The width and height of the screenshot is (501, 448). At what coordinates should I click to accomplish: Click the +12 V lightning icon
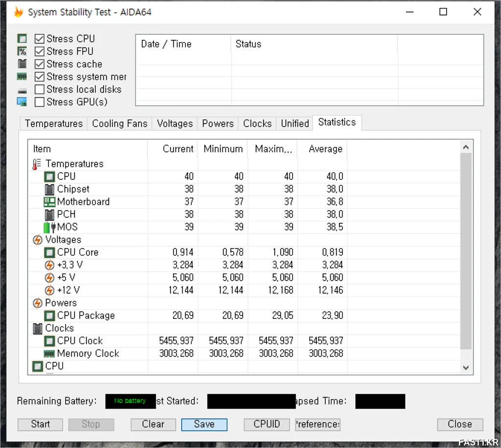pos(49,291)
